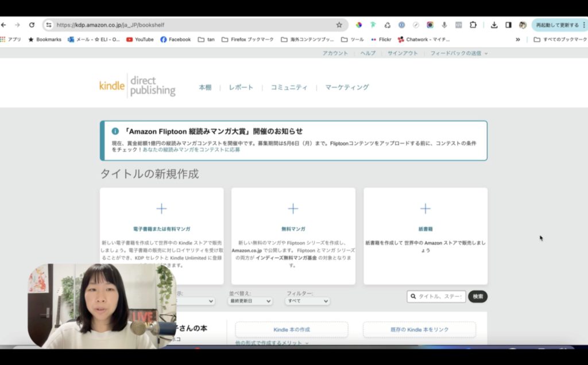Open the マーケティング section

pos(345,87)
